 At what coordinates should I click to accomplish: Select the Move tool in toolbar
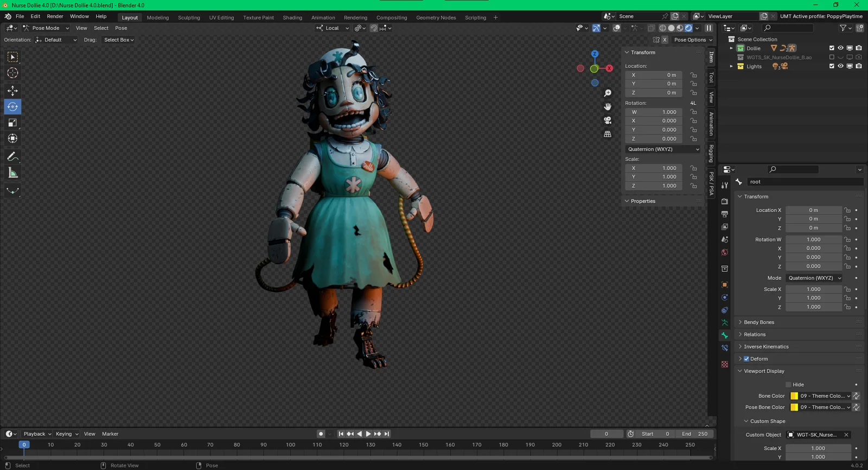point(12,90)
